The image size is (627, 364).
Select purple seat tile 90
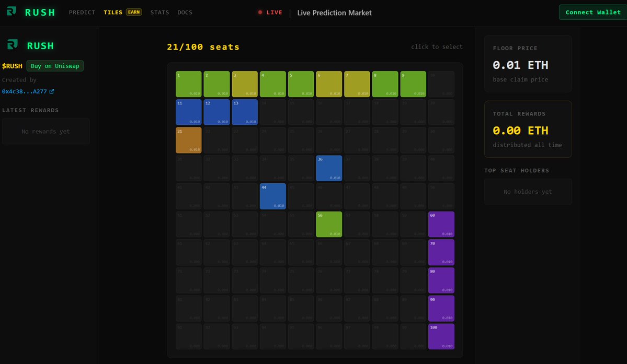[441, 309]
